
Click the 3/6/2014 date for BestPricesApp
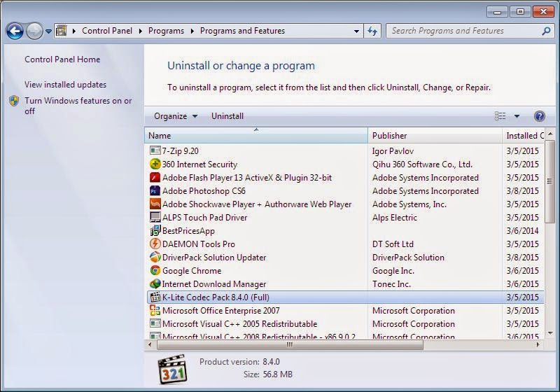[522, 230]
